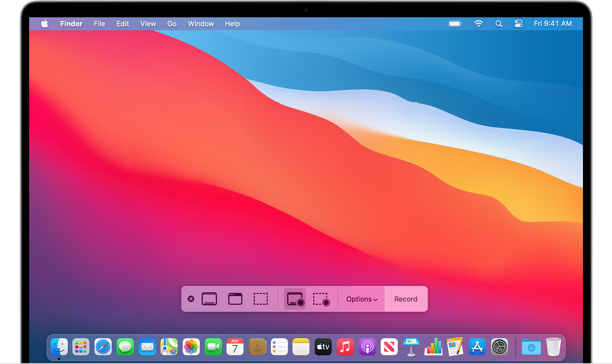The height and width of the screenshot is (364, 612).
Task: Toggle Wi-Fi status from the menu bar
Action: click(479, 24)
